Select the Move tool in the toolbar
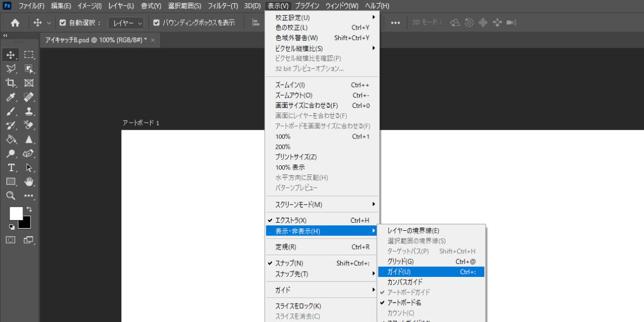This screenshot has height=322, width=644. pyautogui.click(x=11, y=55)
